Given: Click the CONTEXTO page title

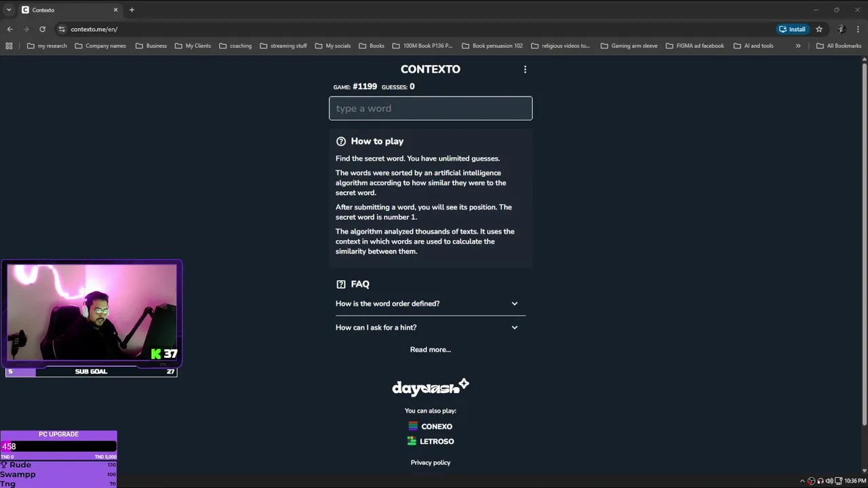Looking at the screenshot, I should coord(431,69).
